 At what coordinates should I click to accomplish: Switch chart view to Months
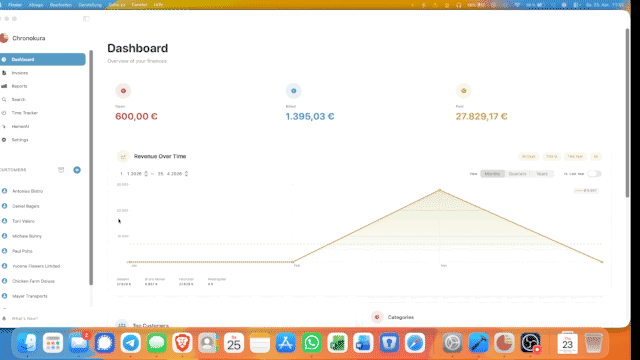click(x=492, y=174)
